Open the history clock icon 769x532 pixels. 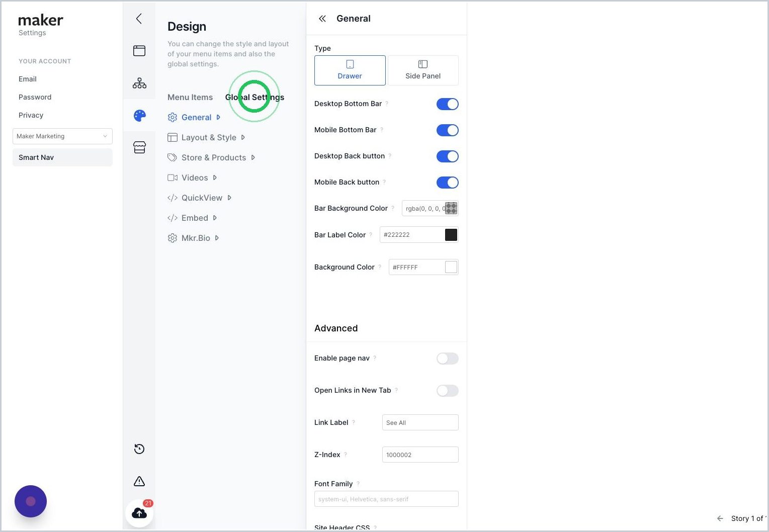139,449
